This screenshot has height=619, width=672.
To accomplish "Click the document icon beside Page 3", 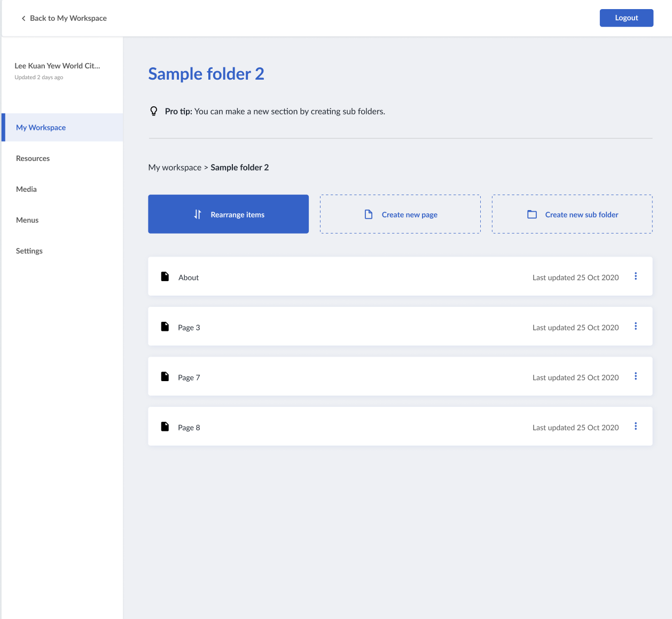I will pos(165,327).
